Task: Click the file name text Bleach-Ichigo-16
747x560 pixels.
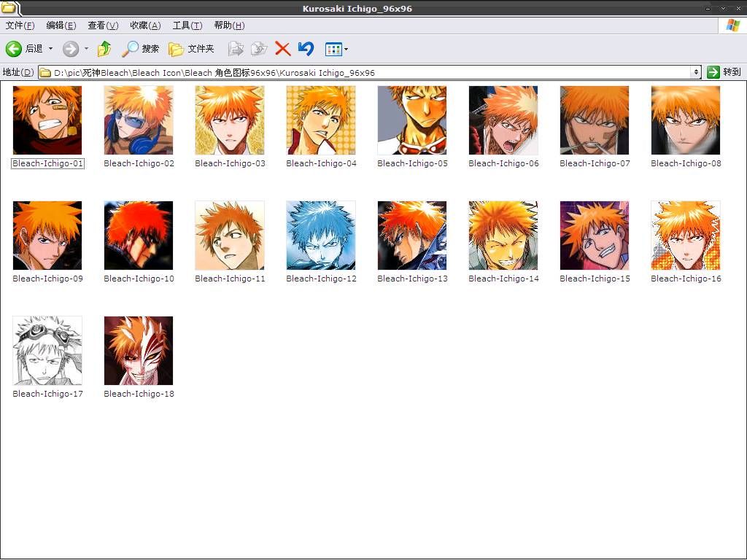Action: pyautogui.click(x=686, y=279)
